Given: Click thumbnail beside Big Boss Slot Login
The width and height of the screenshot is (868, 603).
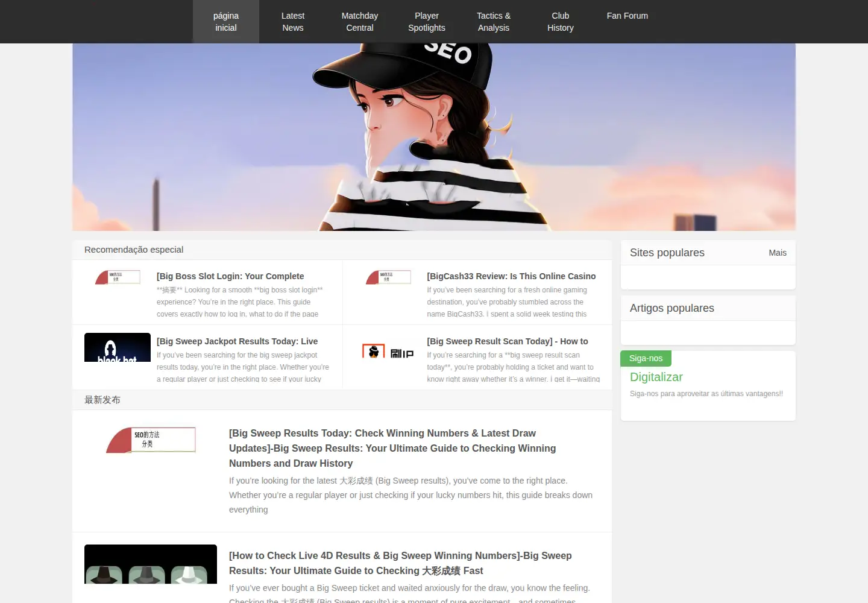Looking at the screenshot, I should [118, 277].
